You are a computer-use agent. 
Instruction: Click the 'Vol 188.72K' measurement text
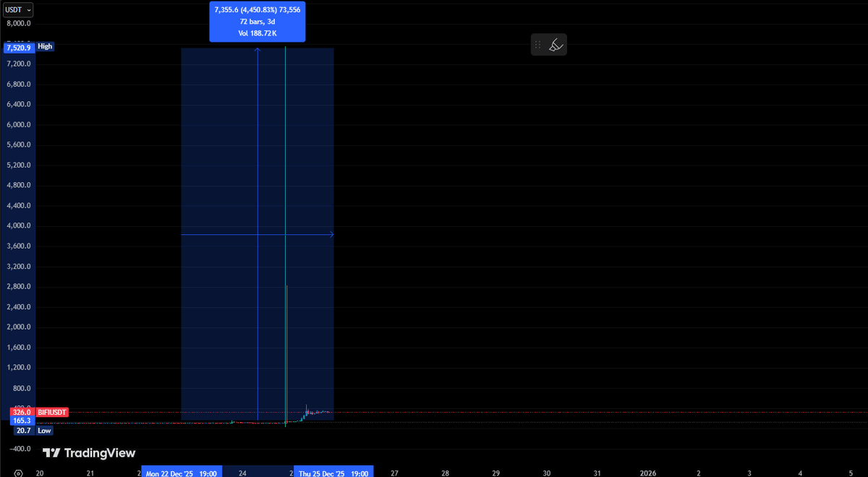258,34
